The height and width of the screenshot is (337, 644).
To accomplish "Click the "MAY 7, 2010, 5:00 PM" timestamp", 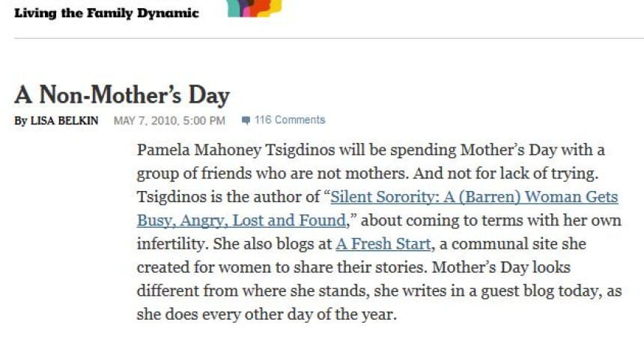I will pos(169,121).
